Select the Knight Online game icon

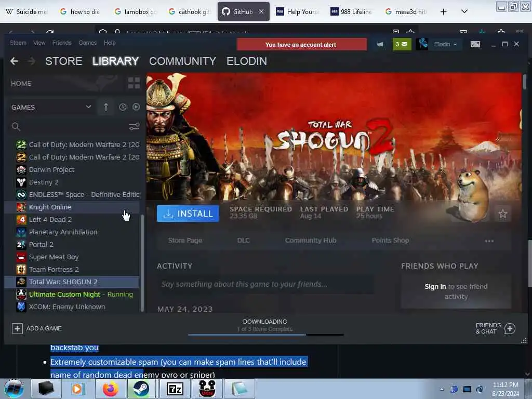pyautogui.click(x=21, y=207)
